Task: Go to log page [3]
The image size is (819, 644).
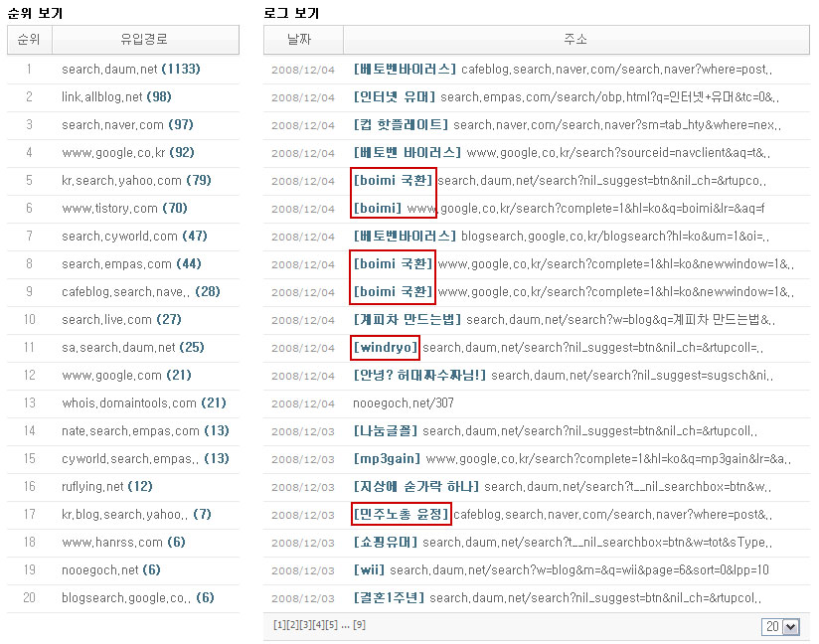Action: 305,625
